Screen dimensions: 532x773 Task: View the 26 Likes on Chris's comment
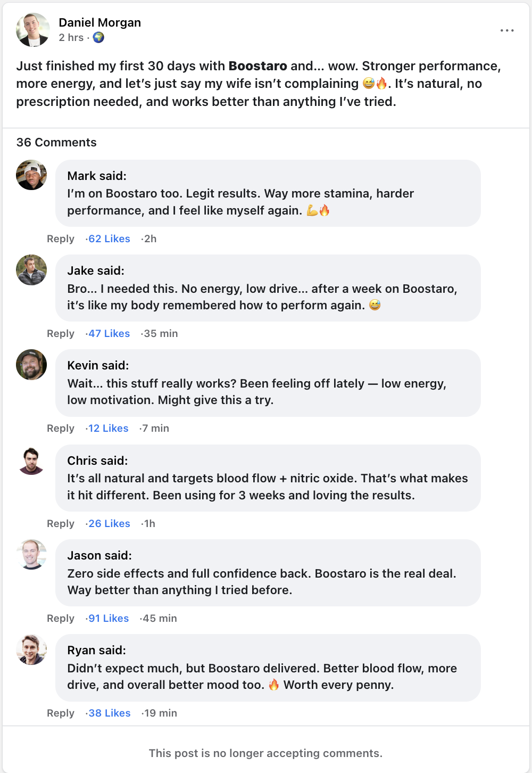point(109,524)
